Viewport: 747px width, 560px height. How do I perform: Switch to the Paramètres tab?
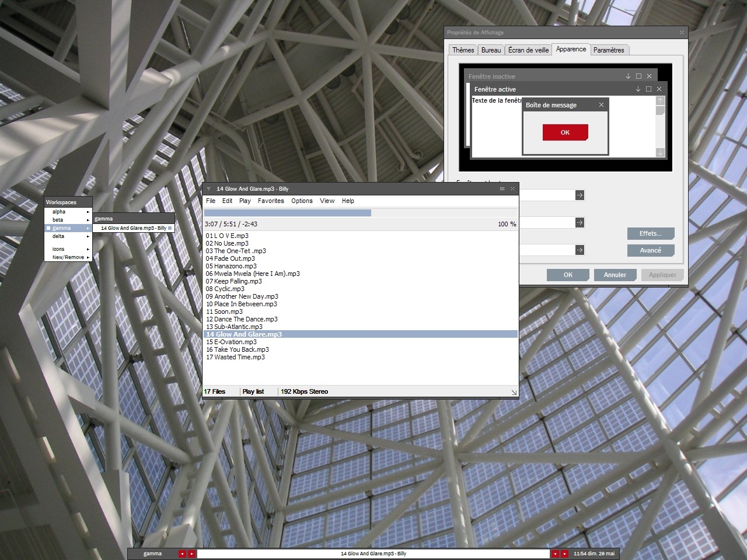609,50
